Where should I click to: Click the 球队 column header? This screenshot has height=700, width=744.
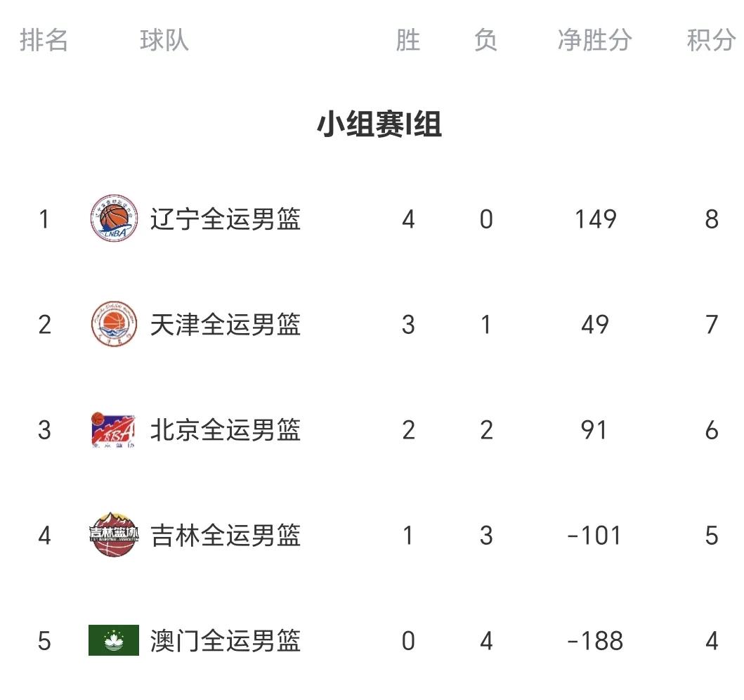(x=164, y=40)
